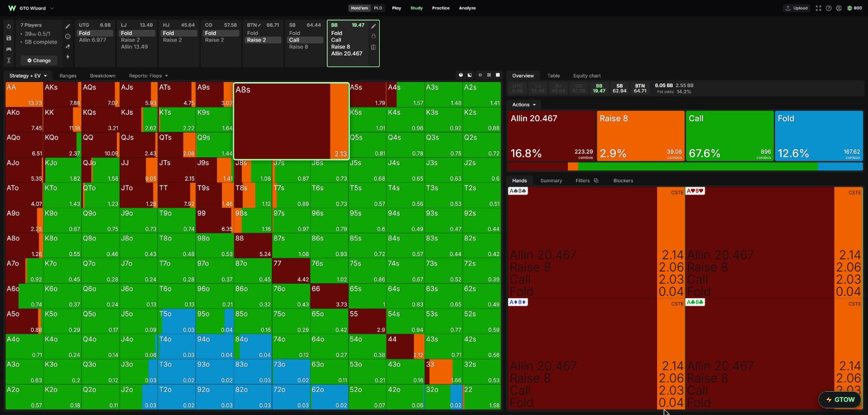Open the Blockers tab

coord(623,181)
